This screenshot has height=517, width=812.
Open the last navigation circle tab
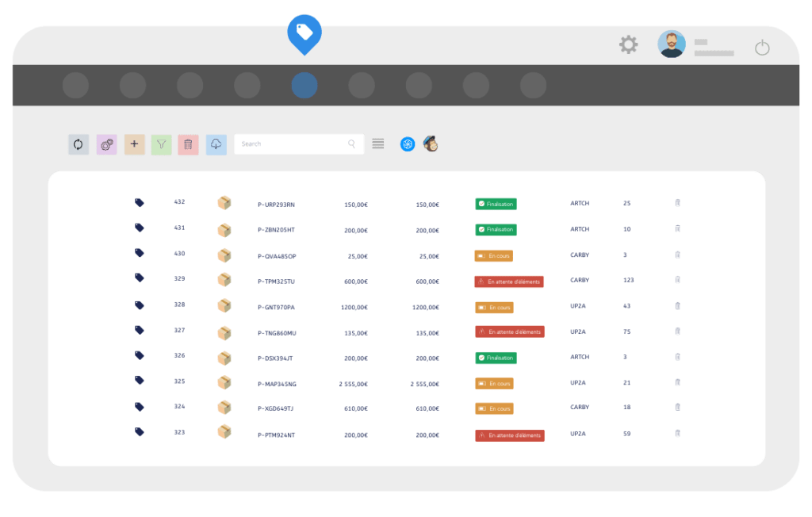[532, 85]
